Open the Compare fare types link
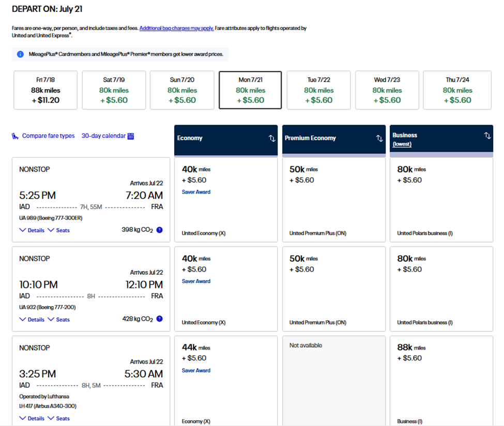 48,136
